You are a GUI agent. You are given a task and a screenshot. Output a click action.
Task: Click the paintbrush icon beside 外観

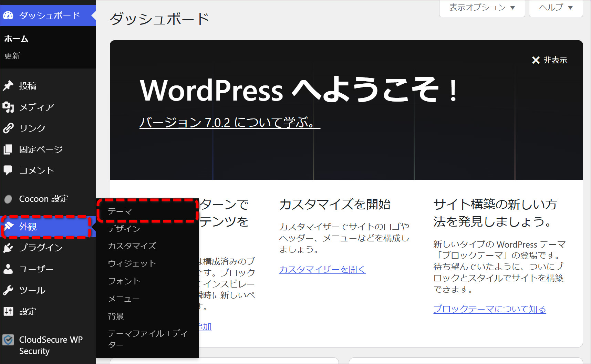pyautogui.click(x=9, y=227)
